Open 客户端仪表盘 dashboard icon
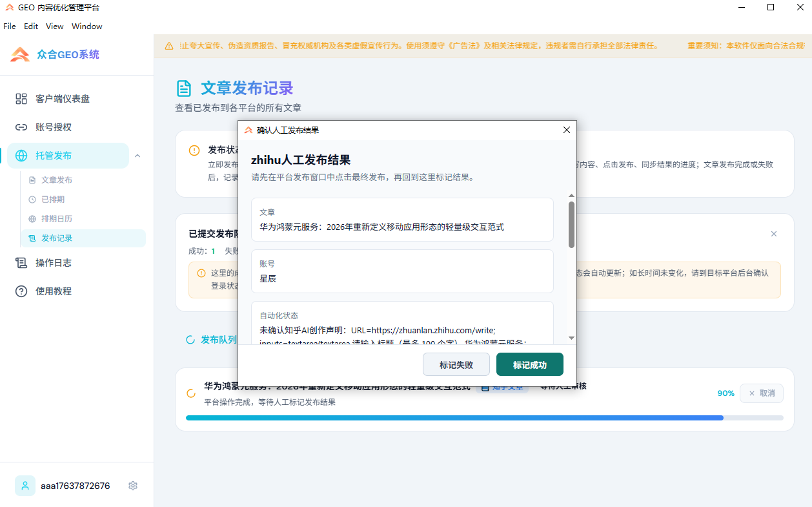 [21, 99]
